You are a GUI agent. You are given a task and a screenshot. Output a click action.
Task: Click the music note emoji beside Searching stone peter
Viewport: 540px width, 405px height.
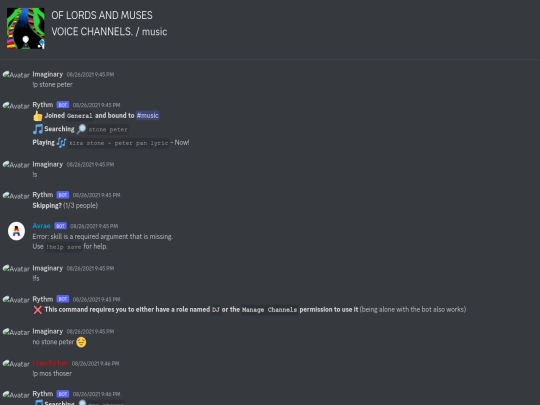(x=38, y=129)
